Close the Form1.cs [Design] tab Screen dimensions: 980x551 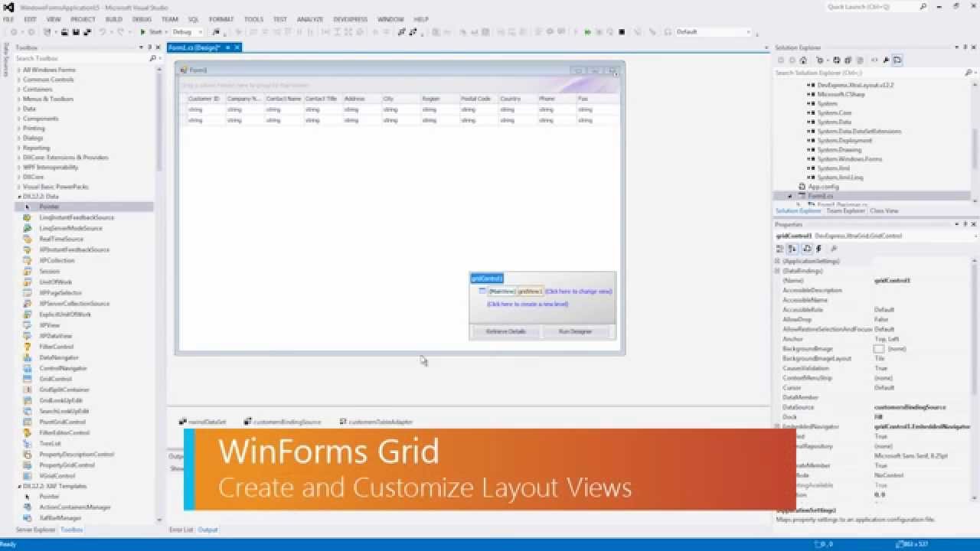237,47
